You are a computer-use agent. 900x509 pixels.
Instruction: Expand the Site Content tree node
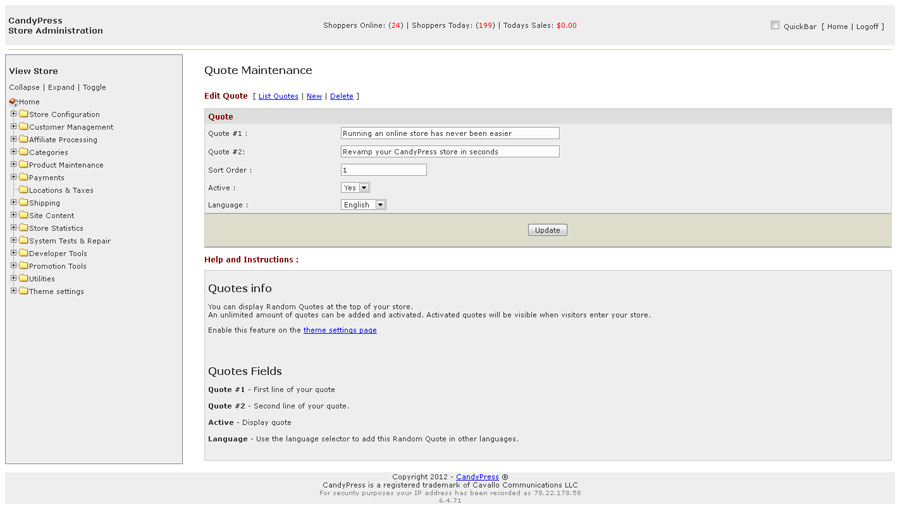14,215
